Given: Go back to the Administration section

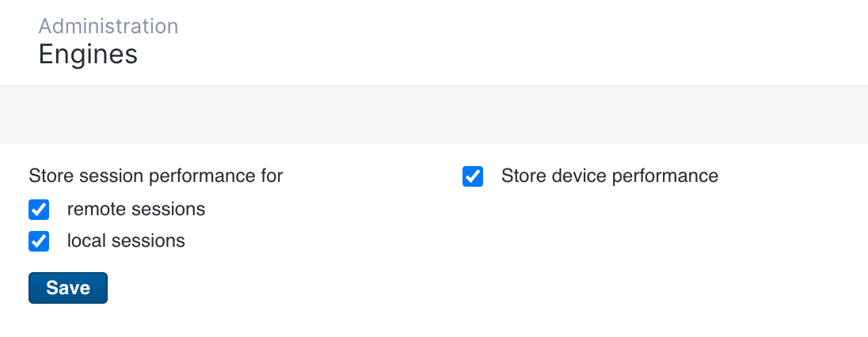Looking at the screenshot, I should tap(108, 26).
